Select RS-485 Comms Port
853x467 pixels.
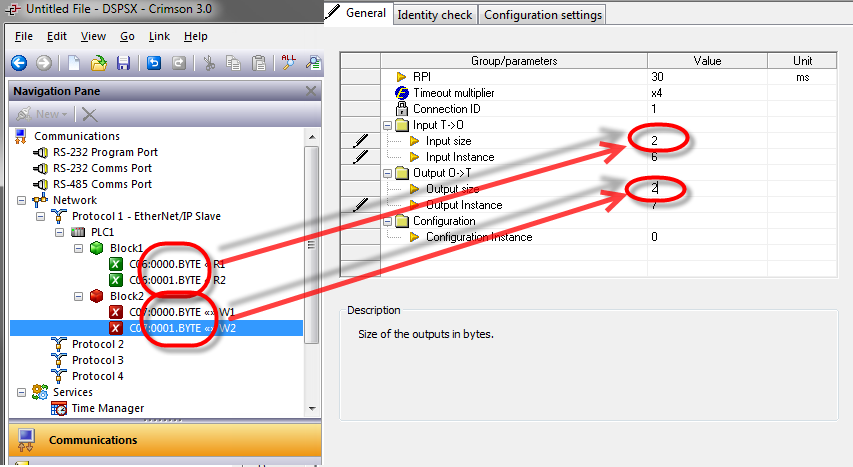(102, 185)
